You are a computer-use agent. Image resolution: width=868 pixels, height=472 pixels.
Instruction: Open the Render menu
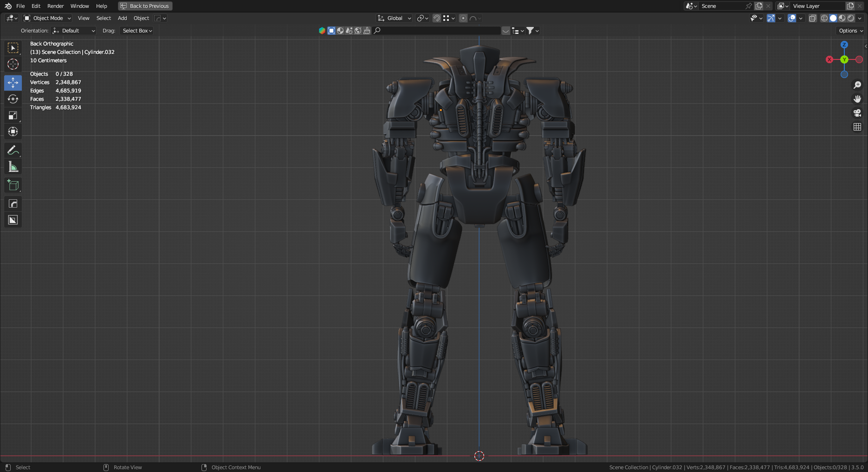pos(55,6)
